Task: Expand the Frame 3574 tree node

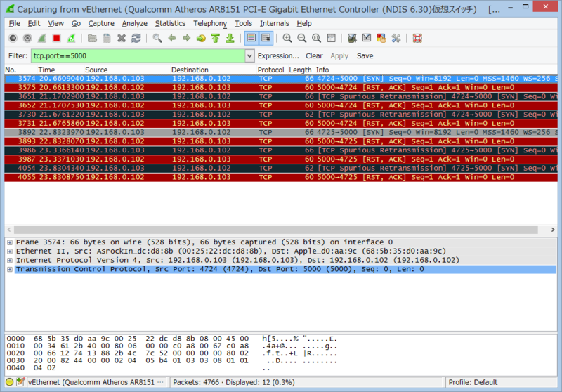Action: [x=10, y=242]
